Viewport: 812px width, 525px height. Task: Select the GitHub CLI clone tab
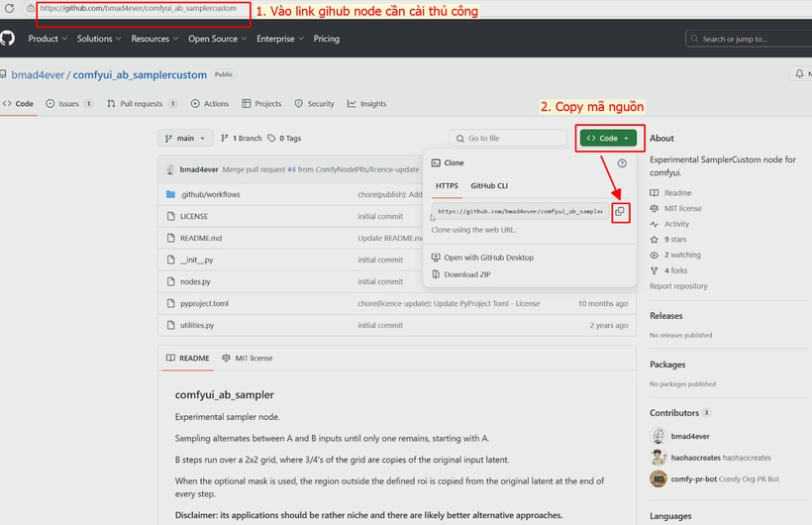[489, 185]
